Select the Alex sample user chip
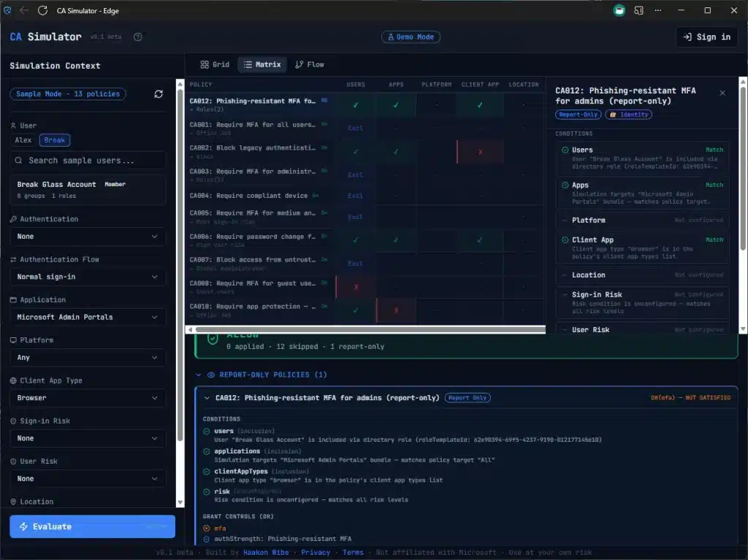Viewport: 748px width, 560px height. click(x=23, y=140)
